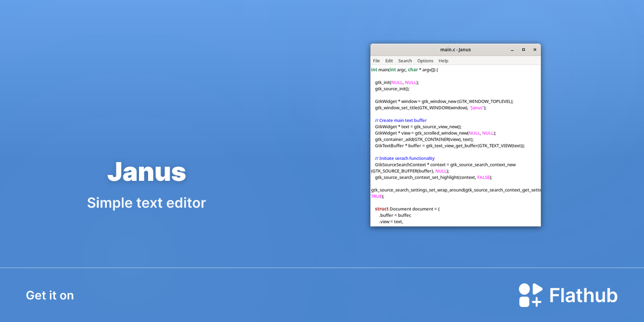Viewport: 644px width, 322px height.
Task: Click the gtk_source_search_context_set_highlight line
Action: [434, 177]
